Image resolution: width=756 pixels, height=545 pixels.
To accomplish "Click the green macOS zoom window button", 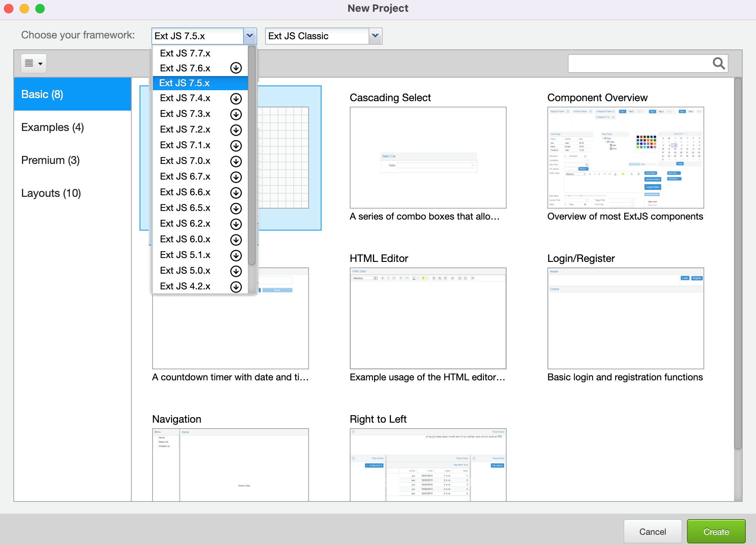I will pyautogui.click(x=40, y=8).
